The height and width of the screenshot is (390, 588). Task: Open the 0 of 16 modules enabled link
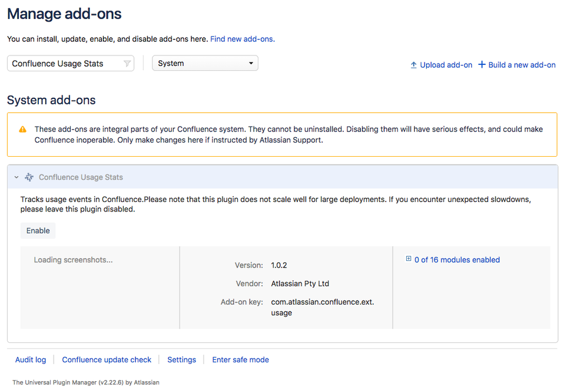pos(457,260)
